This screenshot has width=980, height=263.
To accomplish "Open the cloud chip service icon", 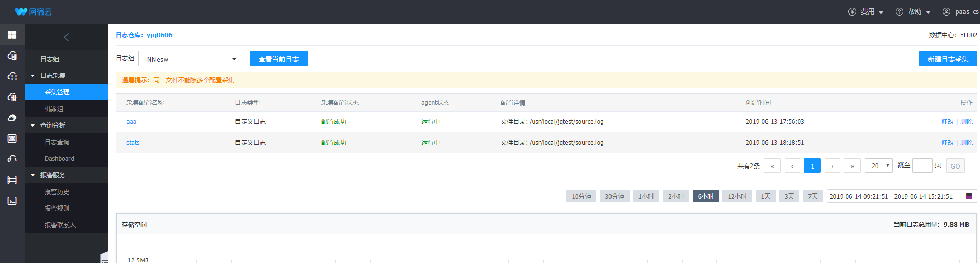I will pyautogui.click(x=12, y=97).
